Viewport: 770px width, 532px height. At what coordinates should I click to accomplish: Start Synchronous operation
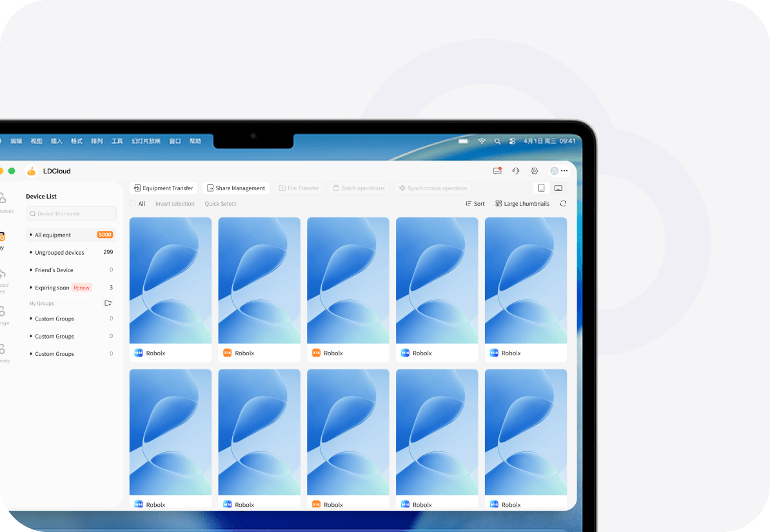tap(433, 188)
